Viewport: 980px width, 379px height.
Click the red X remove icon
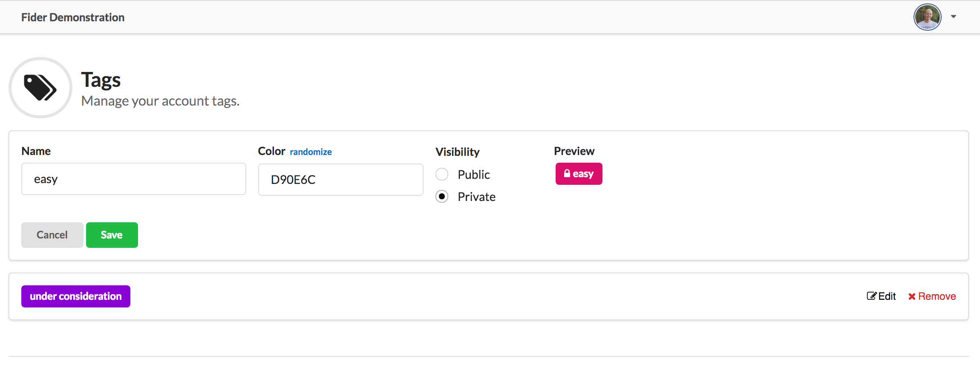(912, 296)
